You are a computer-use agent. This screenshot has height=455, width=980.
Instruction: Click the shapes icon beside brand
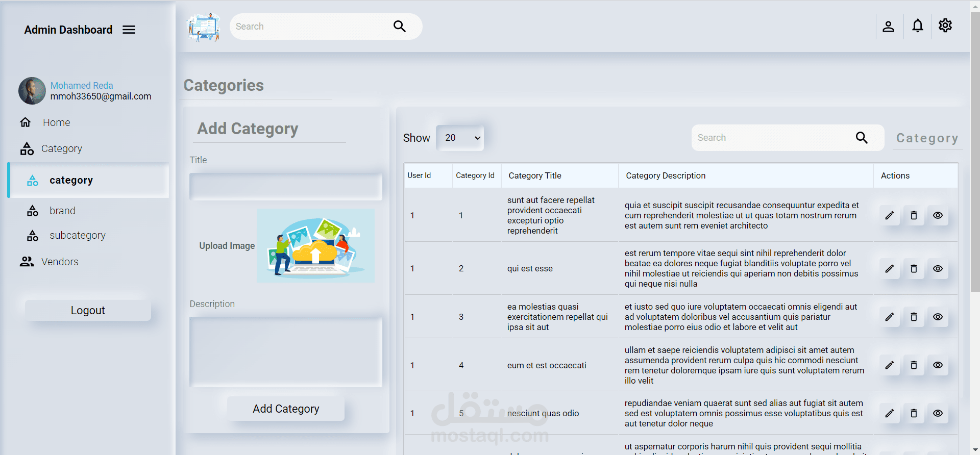point(33,211)
